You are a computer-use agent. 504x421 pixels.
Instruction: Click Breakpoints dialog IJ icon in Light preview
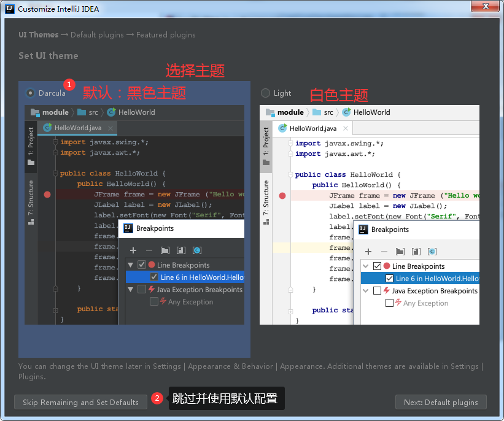(363, 230)
